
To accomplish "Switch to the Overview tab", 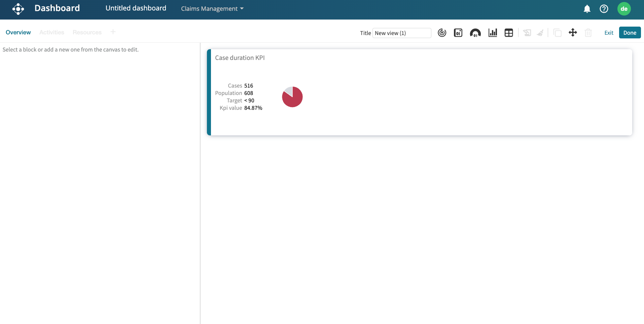I will point(18,32).
